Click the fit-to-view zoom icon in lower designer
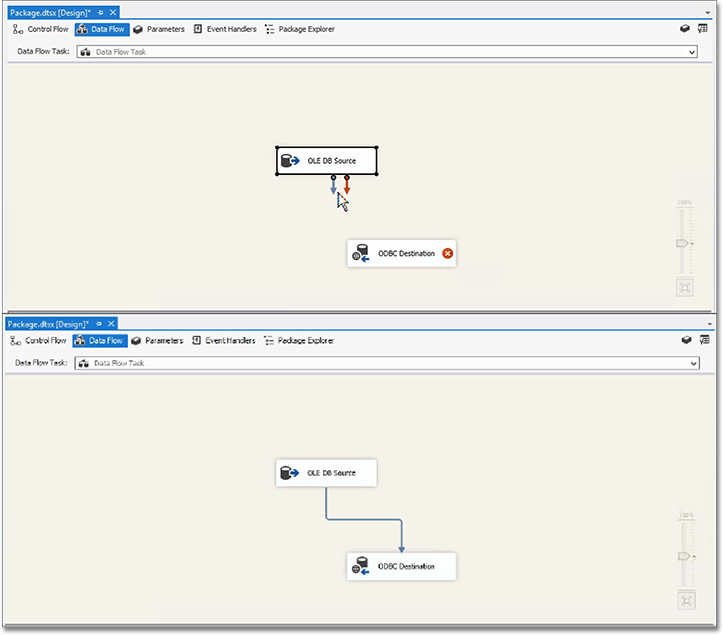This screenshot has width=723, height=635. coord(685,601)
